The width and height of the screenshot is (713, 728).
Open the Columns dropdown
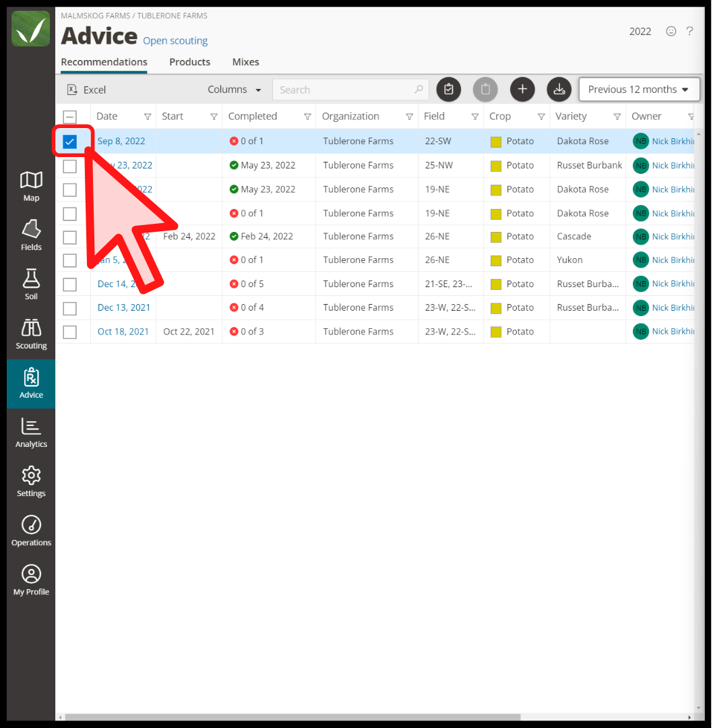coord(234,89)
